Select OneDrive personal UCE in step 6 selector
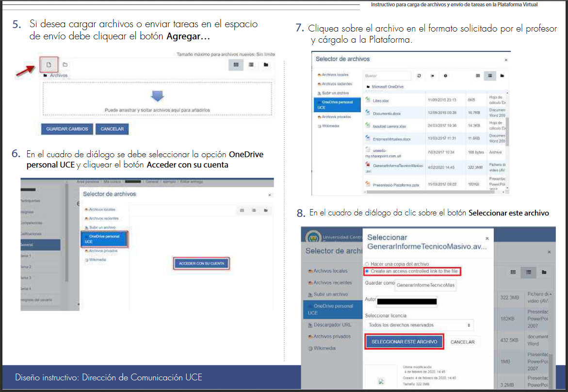568x392 pixels. 104,239
